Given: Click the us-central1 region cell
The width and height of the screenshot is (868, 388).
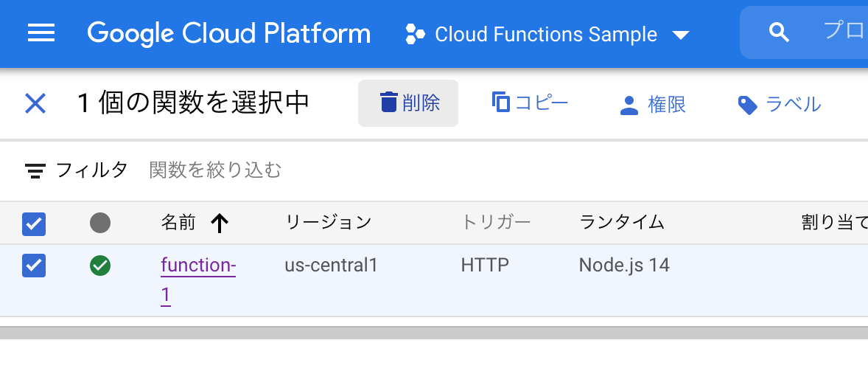Looking at the screenshot, I should click(x=331, y=266).
